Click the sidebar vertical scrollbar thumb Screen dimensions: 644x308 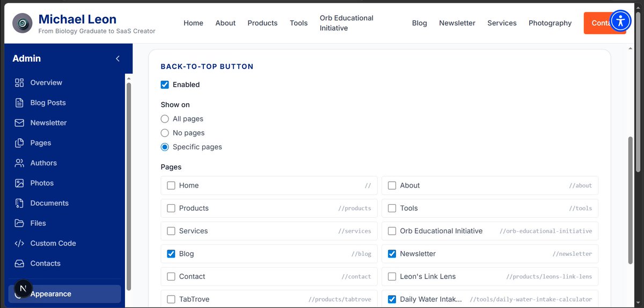click(x=128, y=185)
